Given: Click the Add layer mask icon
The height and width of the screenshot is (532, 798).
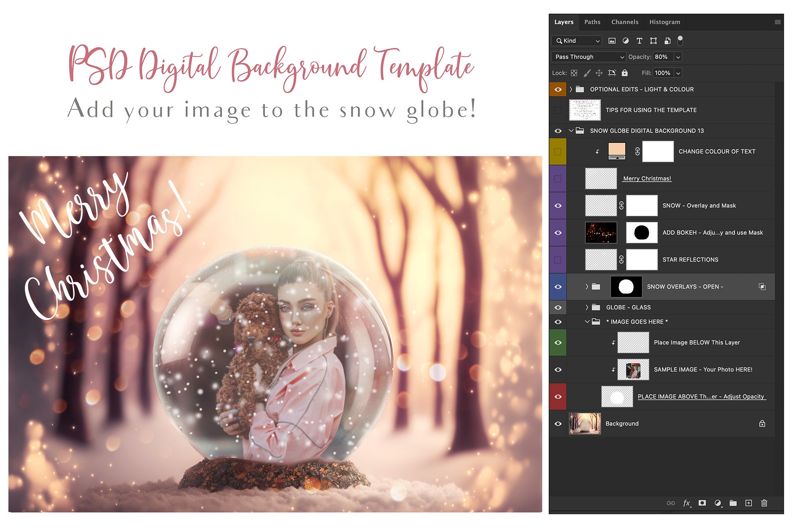Looking at the screenshot, I should click(x=702, y=503).
